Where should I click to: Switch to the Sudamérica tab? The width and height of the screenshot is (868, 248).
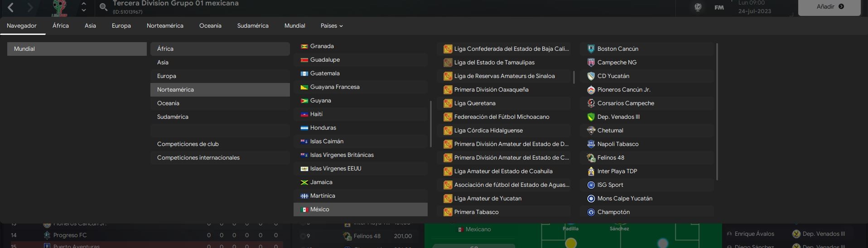click(x=252, y=26)
